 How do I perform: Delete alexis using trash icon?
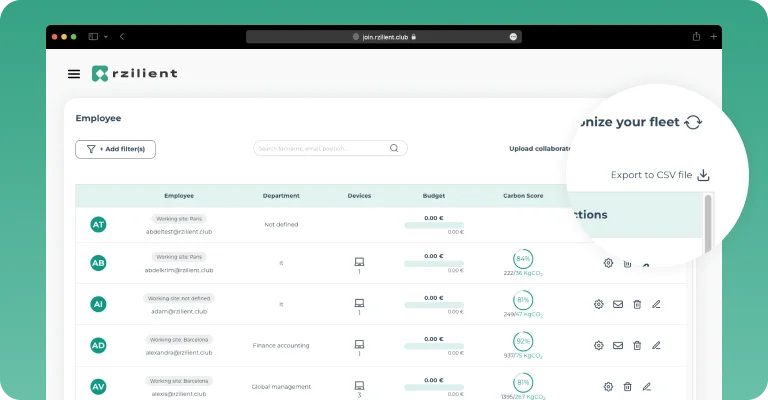[627, 386]
